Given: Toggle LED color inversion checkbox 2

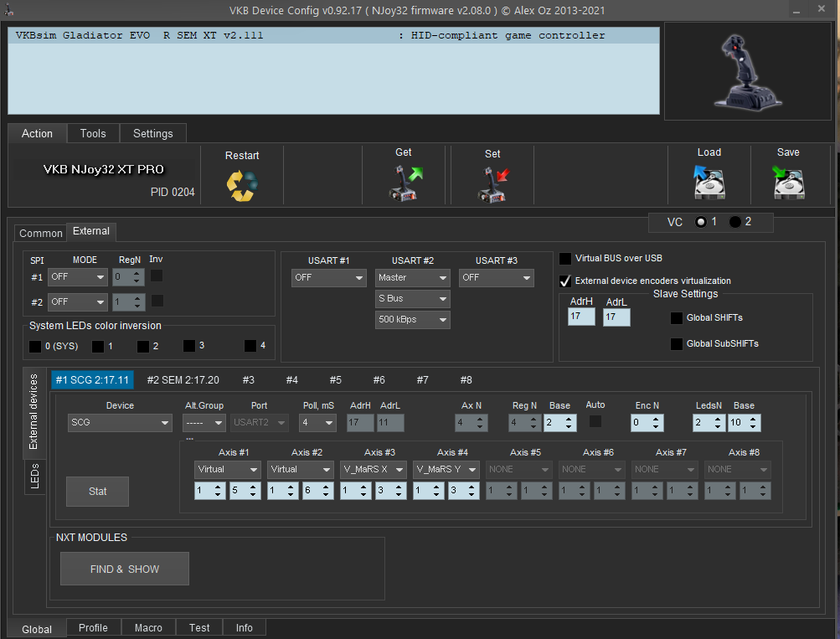Looking at the screenshot, I should (x=142, y=347).
